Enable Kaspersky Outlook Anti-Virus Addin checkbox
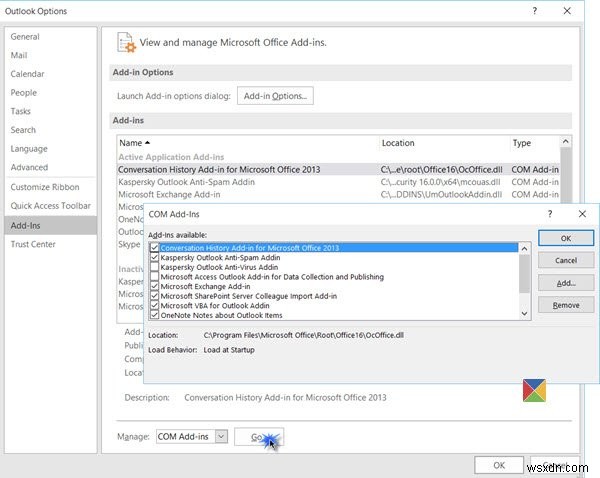 (x=154, y=267)
